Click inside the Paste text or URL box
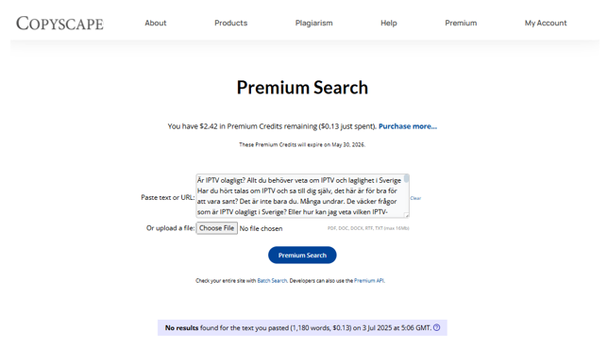This screenshot has width=608, height=364. pyautogui.click(x=299, y=196)
